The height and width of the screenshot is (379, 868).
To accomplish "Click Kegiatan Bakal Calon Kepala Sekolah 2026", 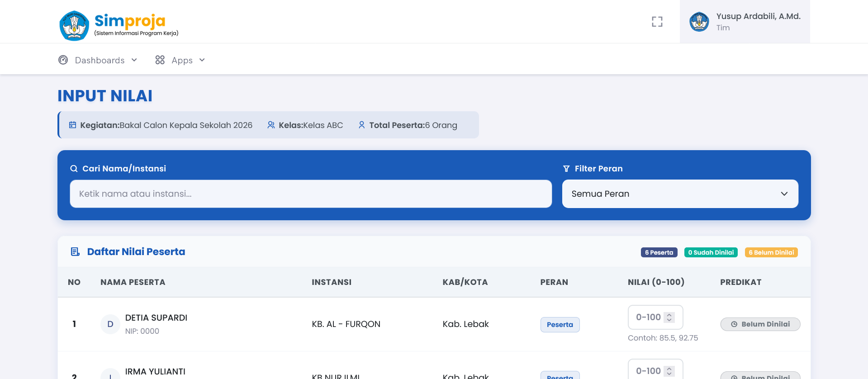I will [x=166, y=125].
